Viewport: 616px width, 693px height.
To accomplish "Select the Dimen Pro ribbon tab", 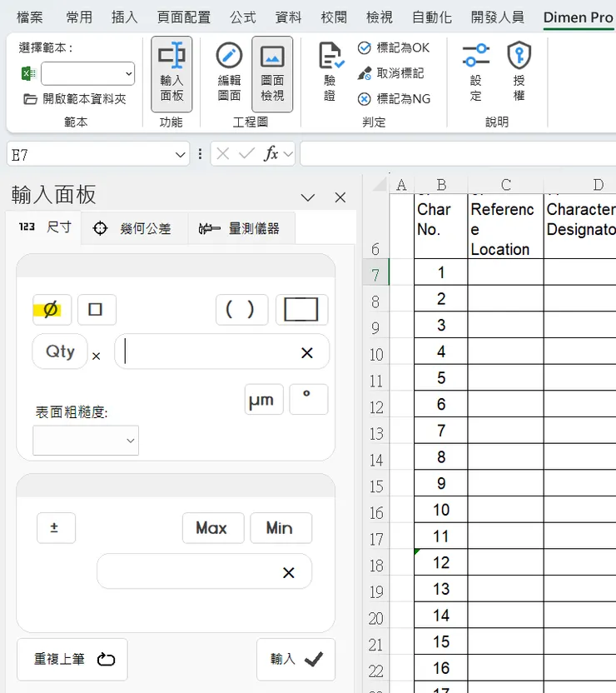I will pos(578,17).
